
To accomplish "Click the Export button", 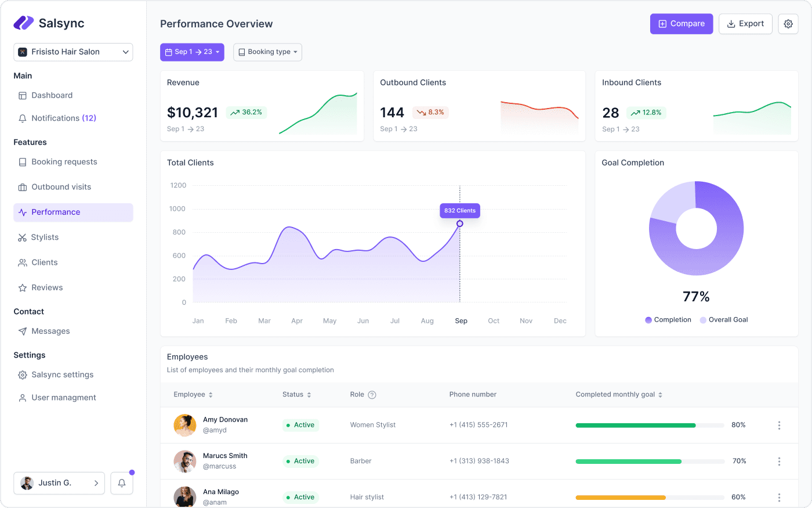I will click(745, 24).
